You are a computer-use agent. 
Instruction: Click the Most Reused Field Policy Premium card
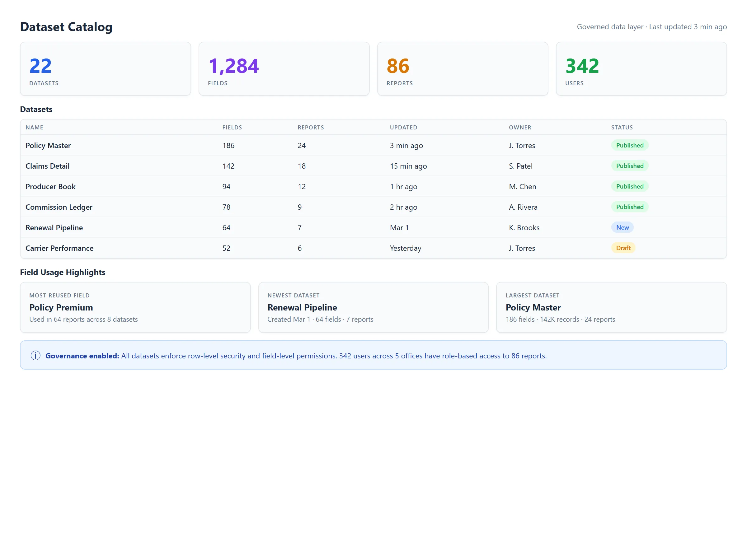pyautogui.click(x=135, y=307)
